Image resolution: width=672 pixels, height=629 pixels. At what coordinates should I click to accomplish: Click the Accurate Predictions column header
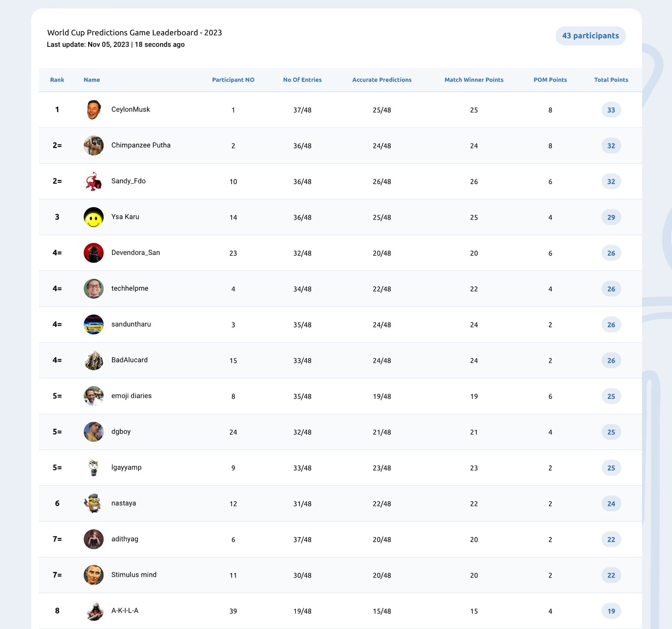point(382,80)
